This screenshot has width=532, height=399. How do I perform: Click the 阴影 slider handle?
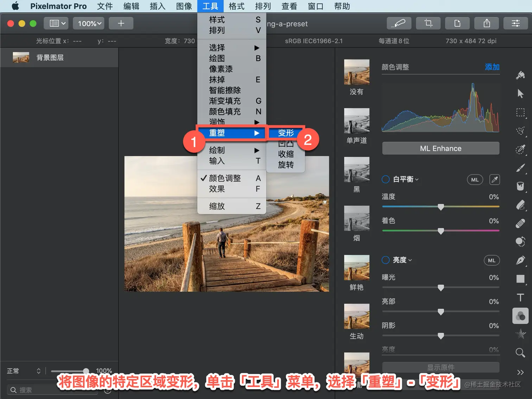pyautogui.click(x=441, y=336)
